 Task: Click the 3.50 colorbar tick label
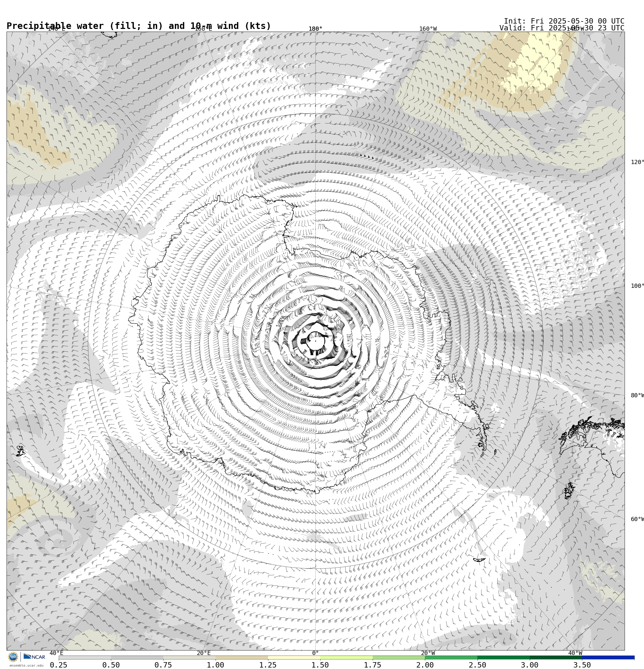click(582, 665)
